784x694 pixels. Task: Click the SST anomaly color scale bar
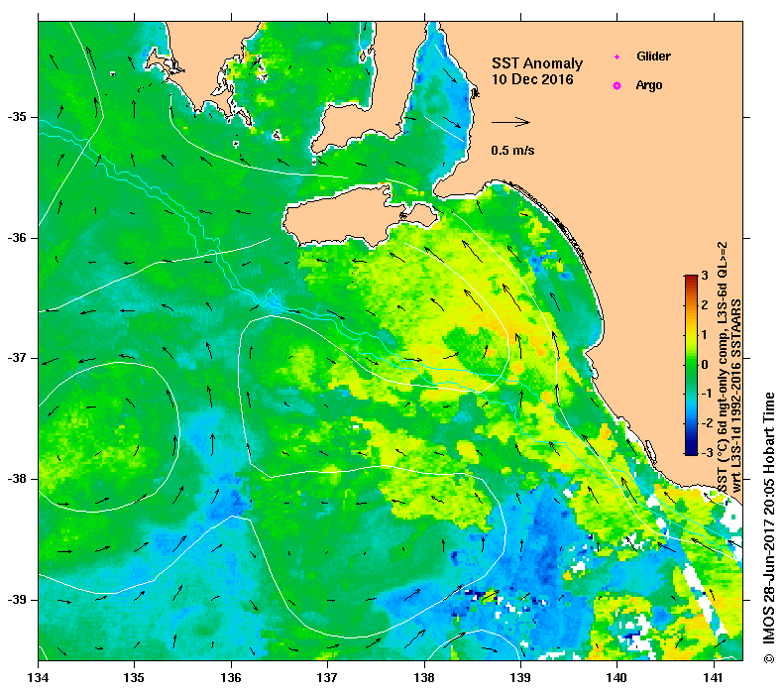[x=691, y=365]
